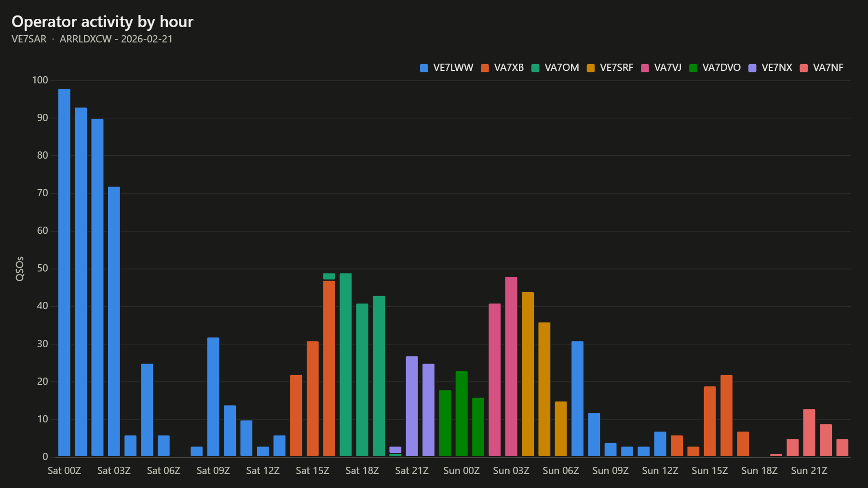Click the Sun 18Z axis label
The height and width of the screenshot is (488, 868).
point(759,471)
